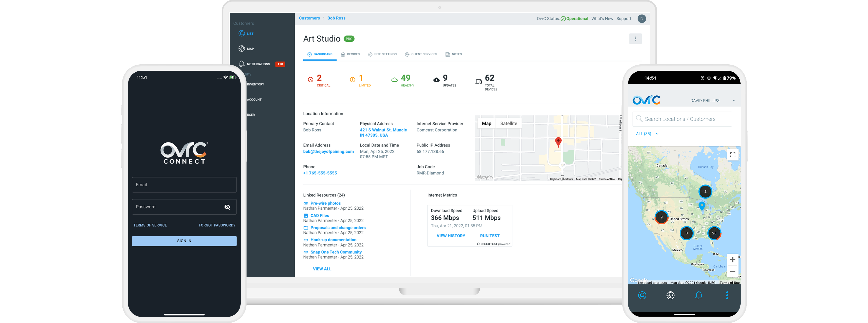Expand the David Phillips account dropdown
The image size is (868, 323).
pos(734,101)
